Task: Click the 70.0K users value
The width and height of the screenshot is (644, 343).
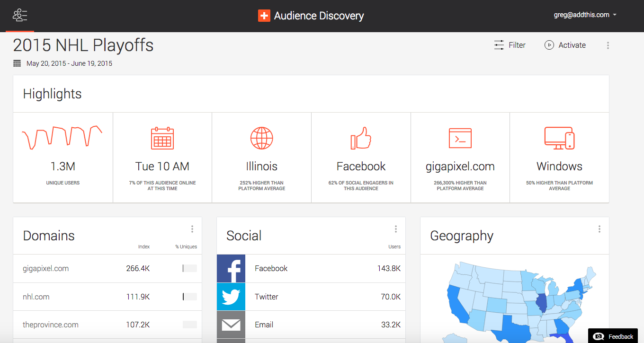Action: tap(390, 297)
